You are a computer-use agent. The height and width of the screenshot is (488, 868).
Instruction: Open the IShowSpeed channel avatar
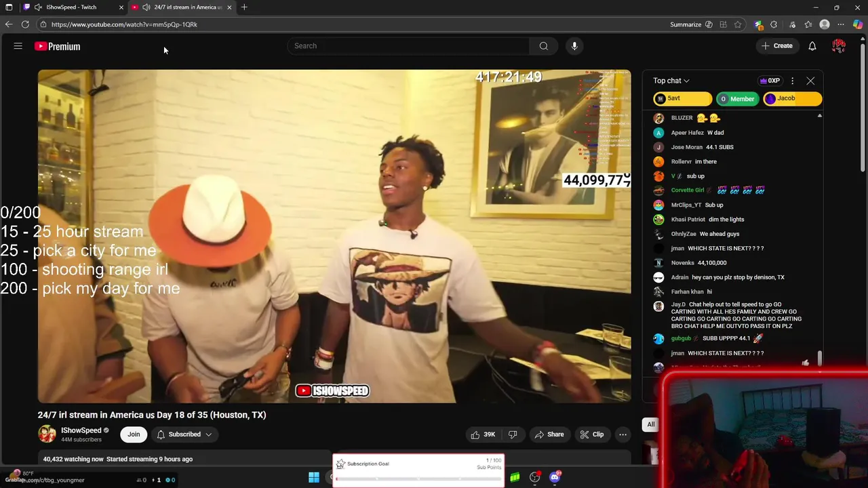click(x=47, y=434)
